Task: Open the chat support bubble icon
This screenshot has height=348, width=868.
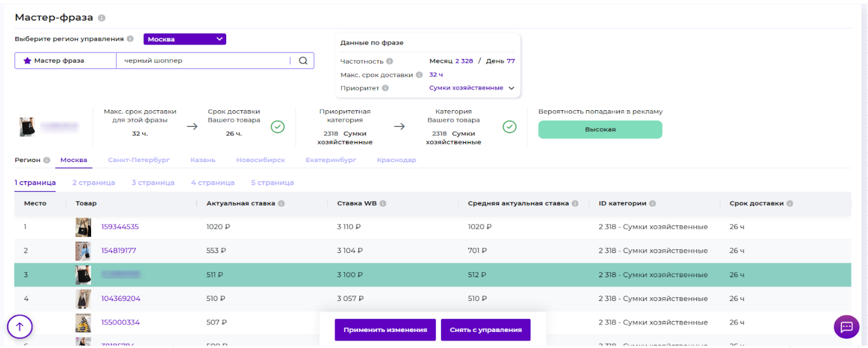Action: [x=847, y=327]
